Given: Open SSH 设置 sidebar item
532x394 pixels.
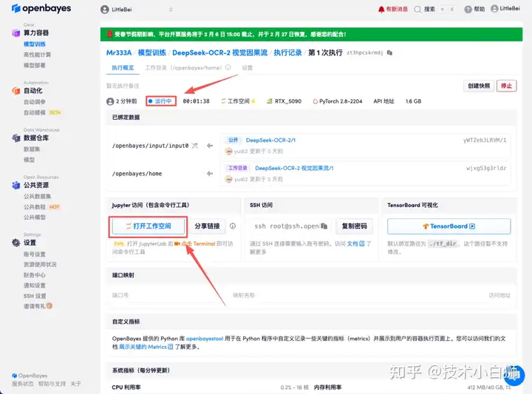Looking at the screenshot, I should pos(35,296).
